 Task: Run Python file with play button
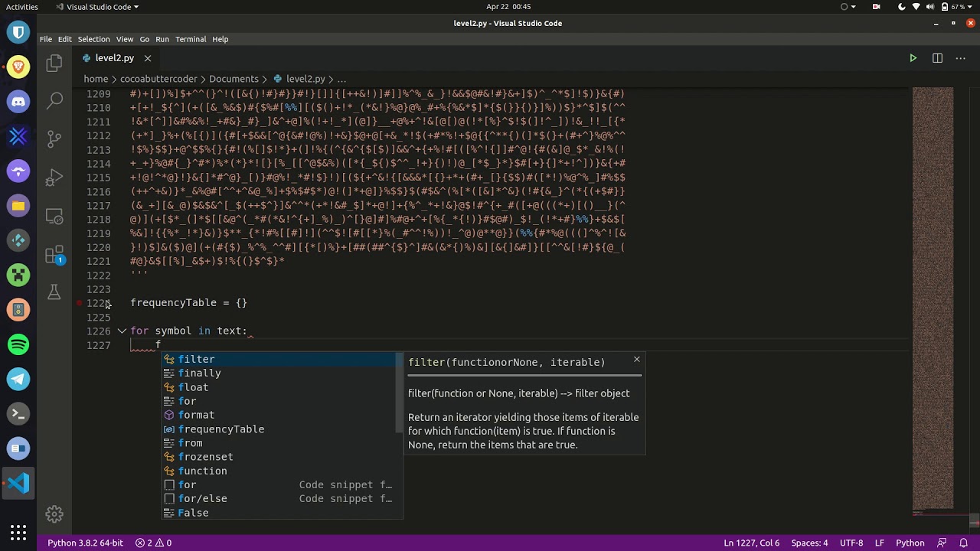pos(913,58)
